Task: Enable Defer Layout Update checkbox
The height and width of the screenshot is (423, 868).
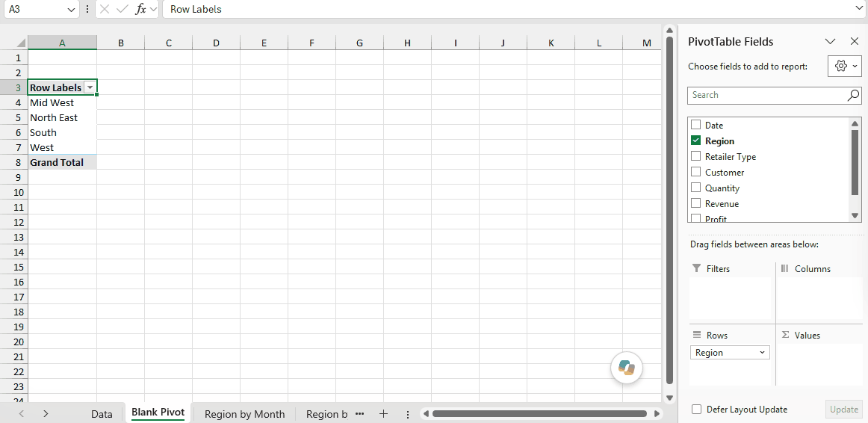Action: click(697, 409)
